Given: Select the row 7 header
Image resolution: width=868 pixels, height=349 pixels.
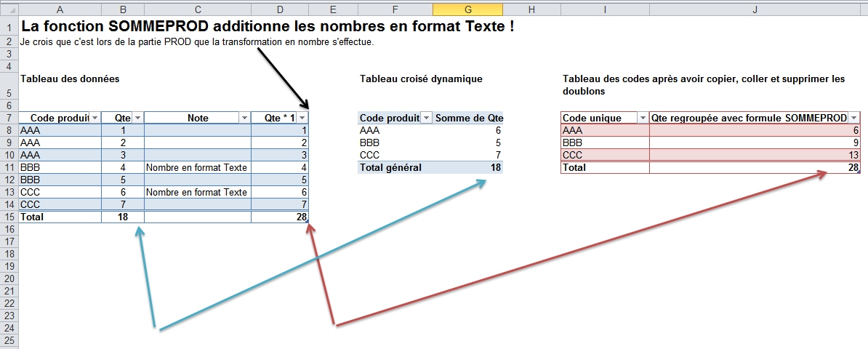Looking at the screenshot, I should pyautogui.click(x=9, y=118).
